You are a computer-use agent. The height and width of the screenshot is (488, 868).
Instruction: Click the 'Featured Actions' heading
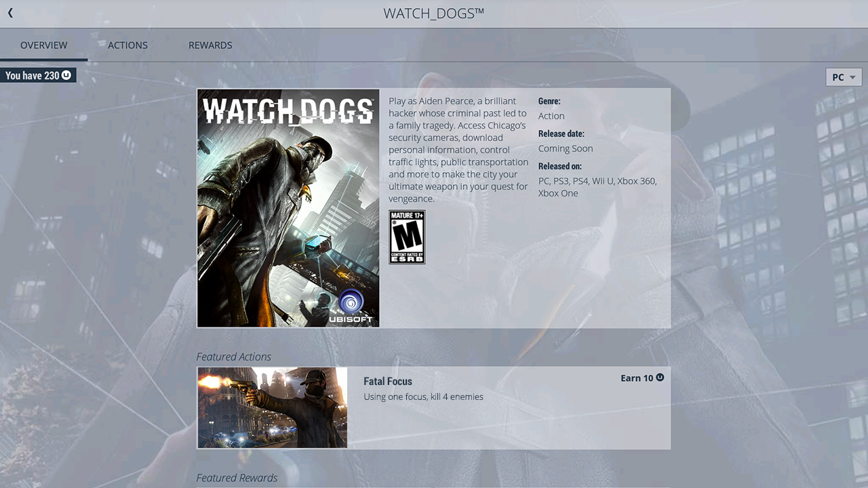[234, 357]
